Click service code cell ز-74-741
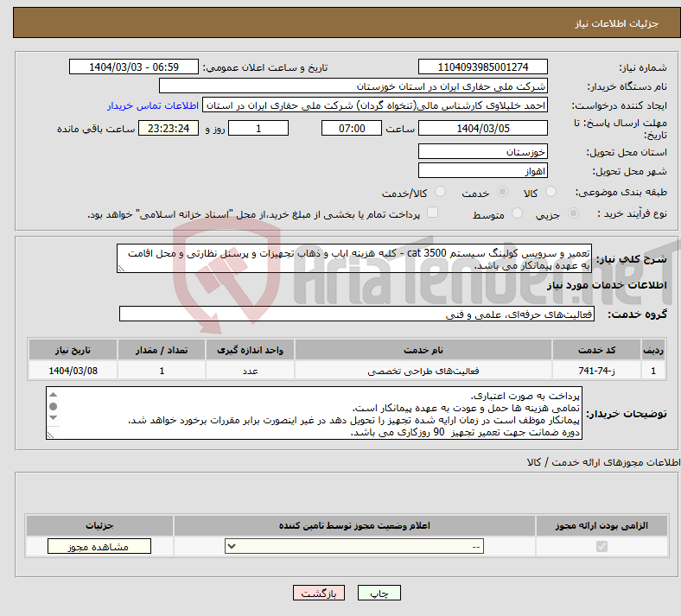This screenshot has width=681, height=616. pos(597,371)
